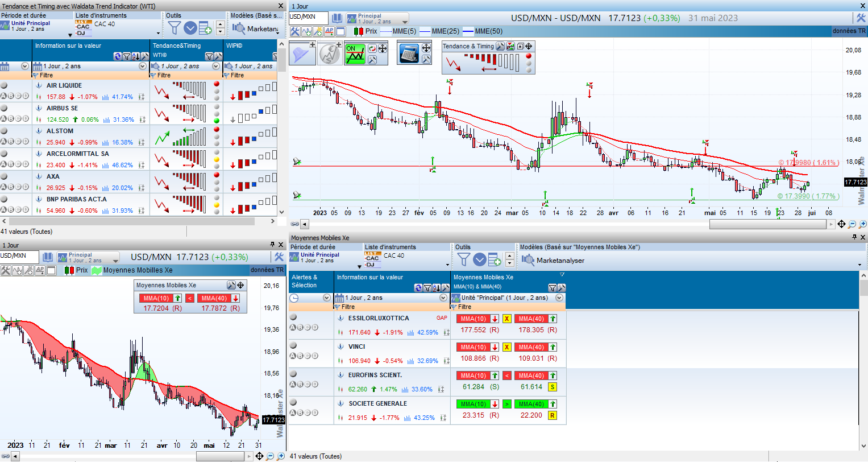The image size is (868, 462).
Task: Open the calculator widget on main chart
Action: coord(409,53)
